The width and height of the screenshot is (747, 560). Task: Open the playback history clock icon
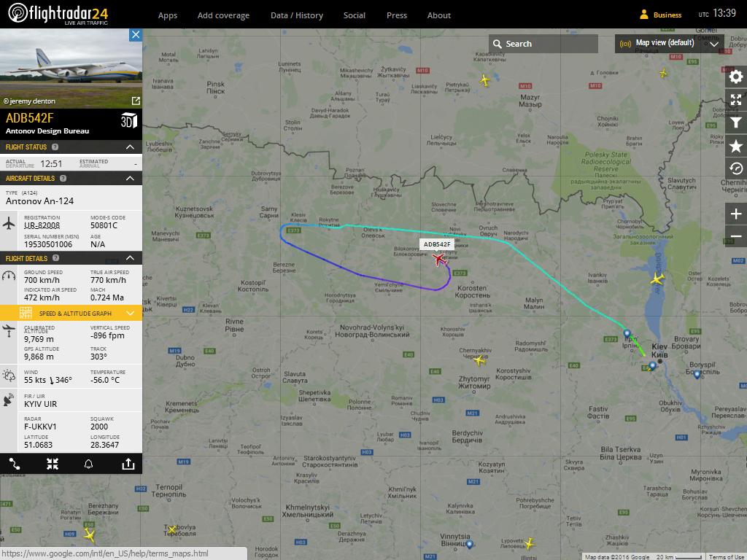tap(736, 168)
